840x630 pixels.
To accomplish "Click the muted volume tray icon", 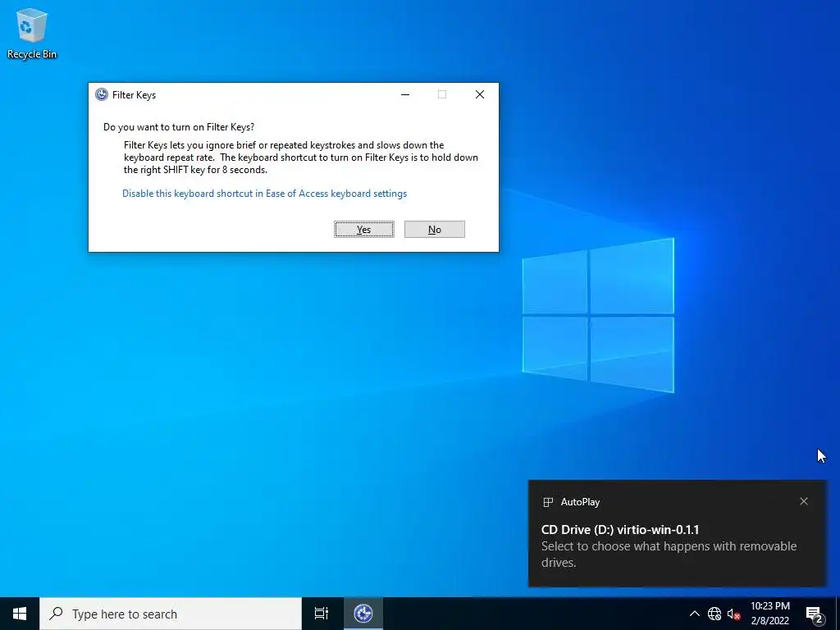I will [733, 614].
